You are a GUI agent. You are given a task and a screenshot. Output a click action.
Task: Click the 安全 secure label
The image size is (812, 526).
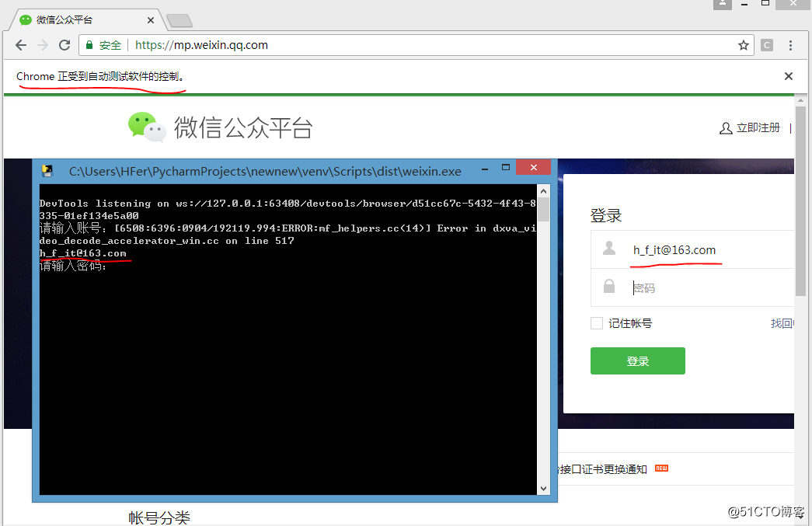tap(110, 45)
